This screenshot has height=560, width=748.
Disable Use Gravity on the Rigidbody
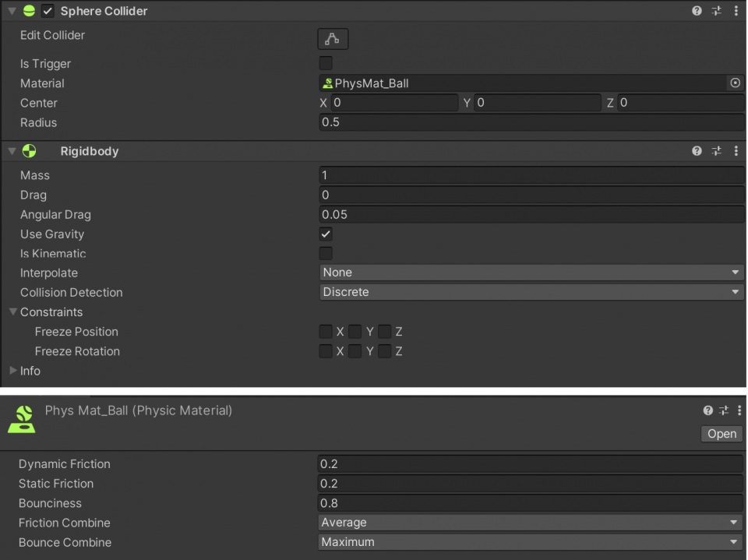pyautogui.click(x=325, y=234)
